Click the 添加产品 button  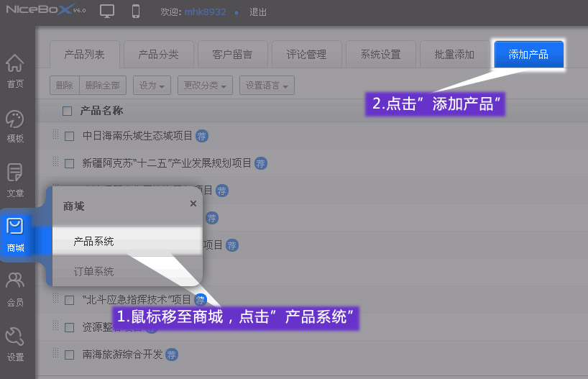(528, 55)
